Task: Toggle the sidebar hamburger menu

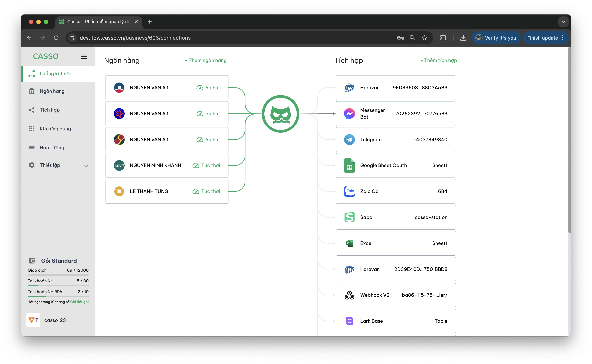Action: pos(84,57)
